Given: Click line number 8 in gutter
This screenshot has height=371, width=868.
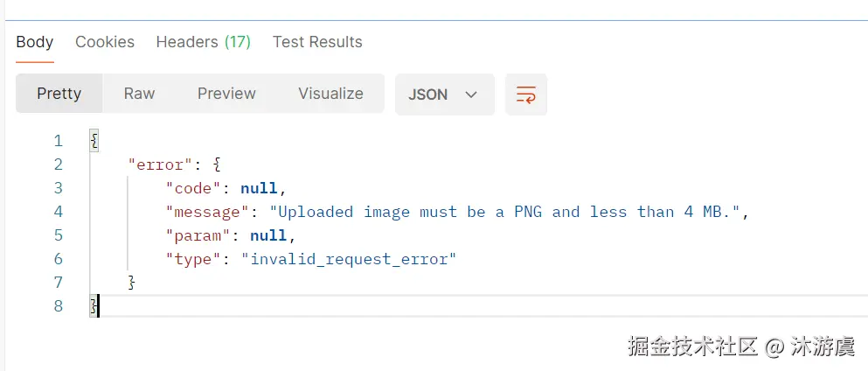Looking at the screenshot, I should tap(59, 306).
